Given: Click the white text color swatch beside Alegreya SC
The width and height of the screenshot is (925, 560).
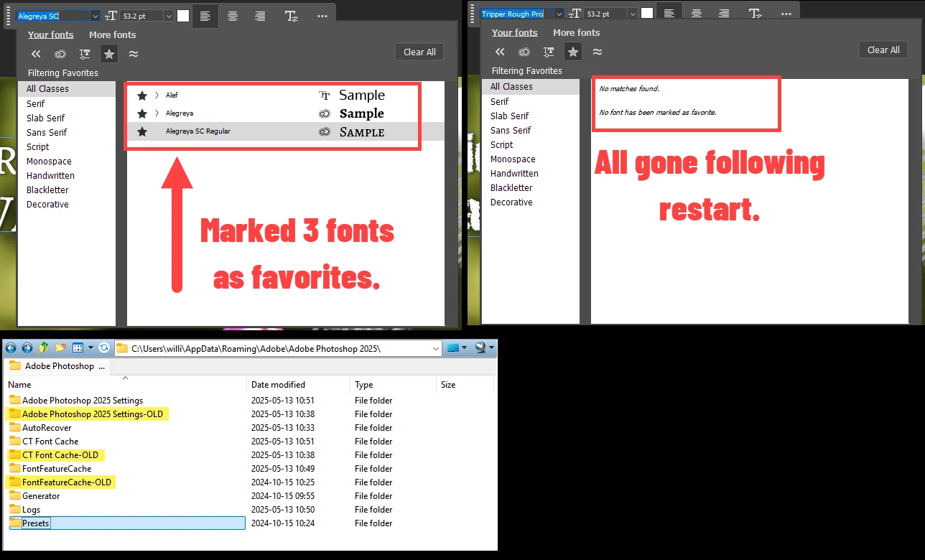Looking at the screenshot, I should [x=183, y=16].
